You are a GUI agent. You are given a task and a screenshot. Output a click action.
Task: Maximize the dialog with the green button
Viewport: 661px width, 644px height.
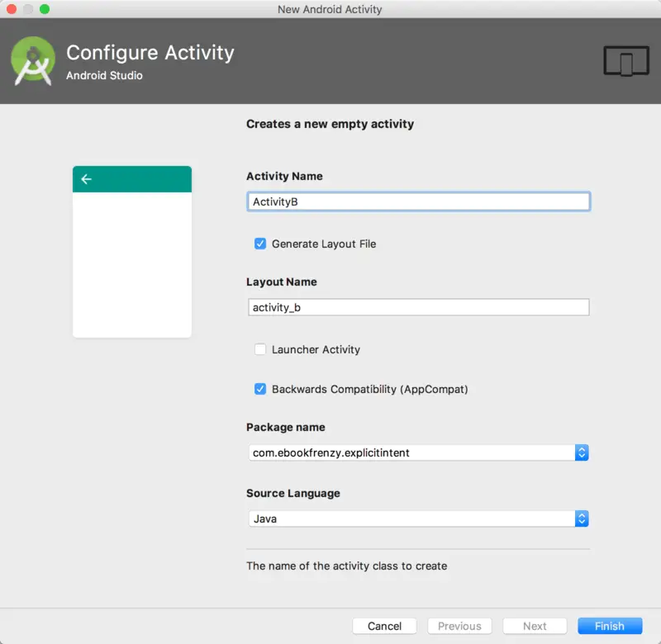(45, 9)
